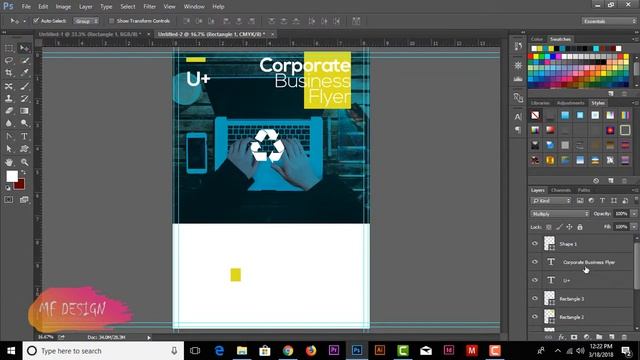
Task: Select the Corporate Business Flyer layer name
Action: [x=589, y=262]
